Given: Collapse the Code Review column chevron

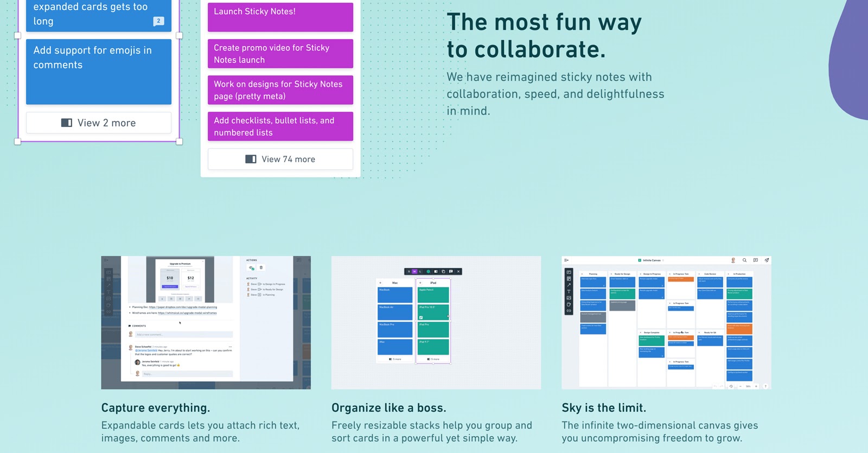Looking at the screenshot, I should point(699,274).
